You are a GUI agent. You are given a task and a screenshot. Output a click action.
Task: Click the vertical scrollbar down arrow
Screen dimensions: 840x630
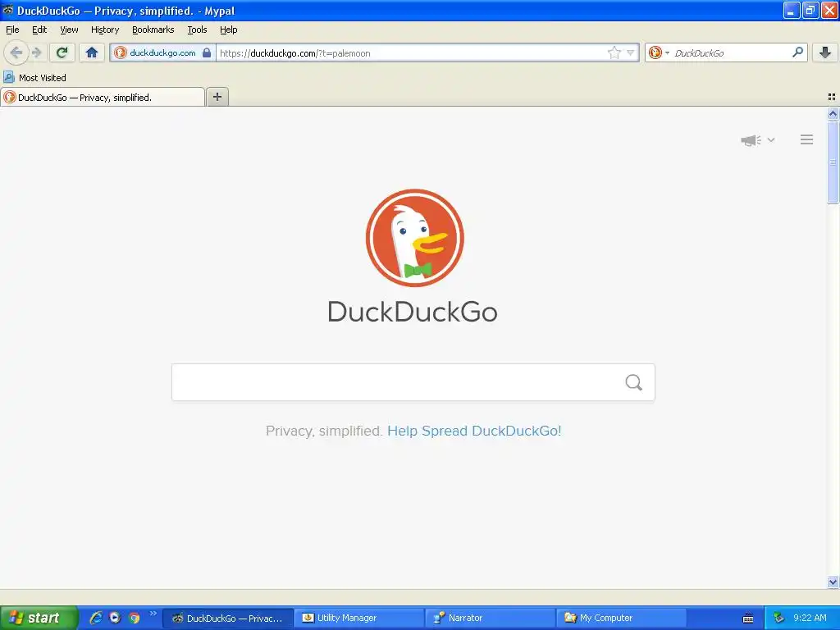pos(833,582)
